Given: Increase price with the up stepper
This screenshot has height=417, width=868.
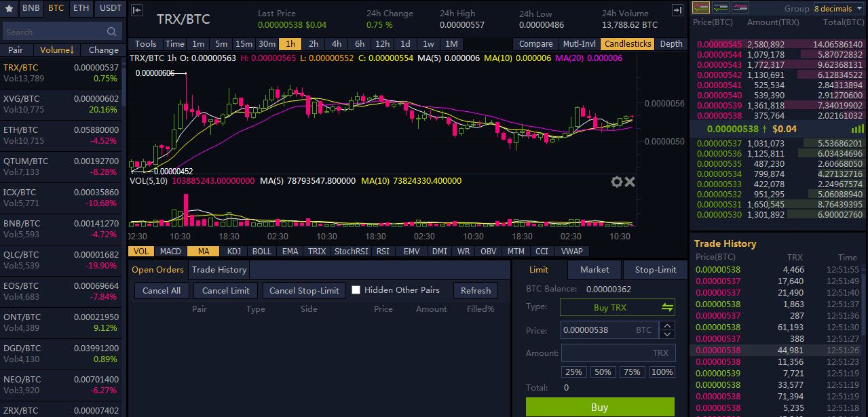Looking at the screenshot, I should 668,326.
